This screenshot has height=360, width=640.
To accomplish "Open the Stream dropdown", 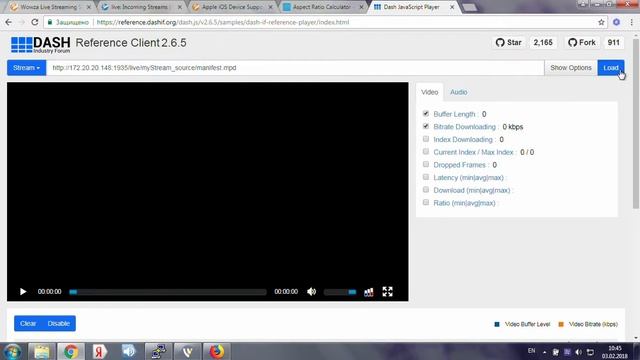I will point(27,68).
